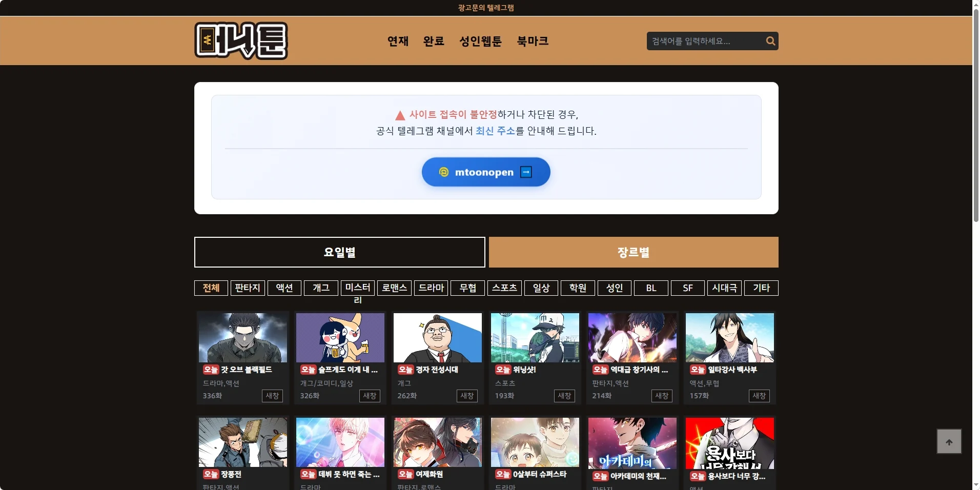
Task: Click the mtoonopen Telegram button
Action: (486, 172)
